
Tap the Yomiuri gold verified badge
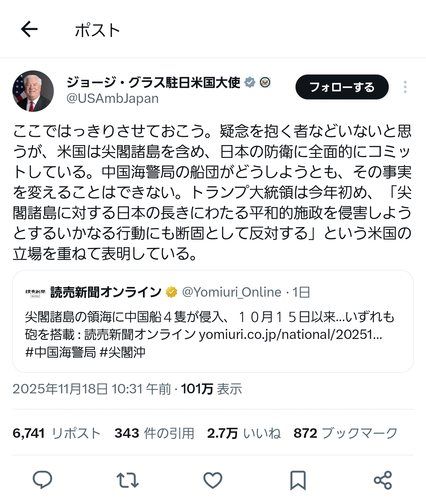(171, 292)
